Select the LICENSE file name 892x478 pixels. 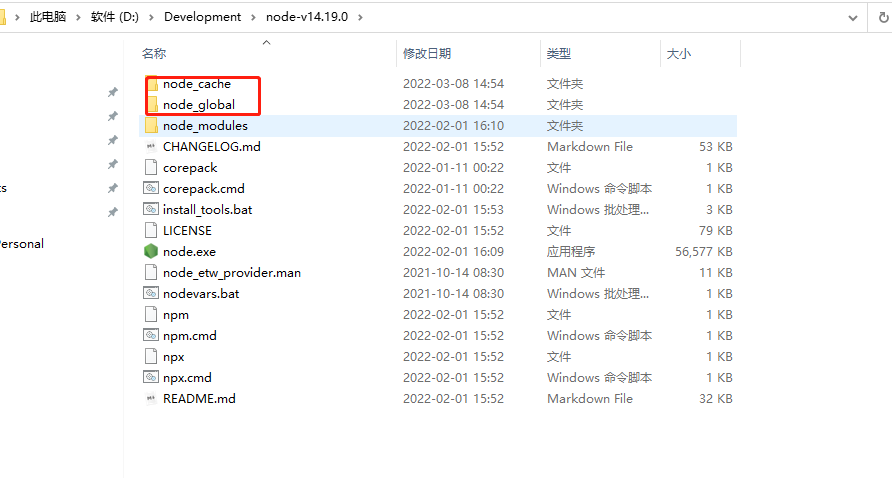coord(187,230)
